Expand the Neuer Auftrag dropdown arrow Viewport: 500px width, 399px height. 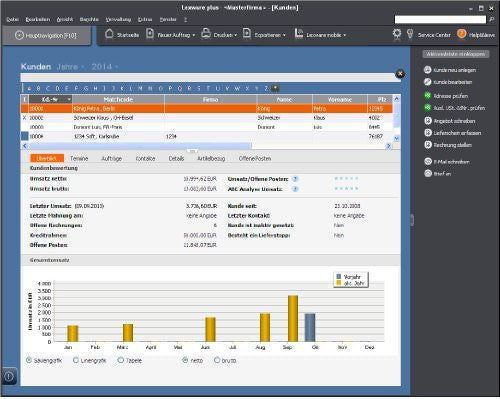[x=194, y=35]
